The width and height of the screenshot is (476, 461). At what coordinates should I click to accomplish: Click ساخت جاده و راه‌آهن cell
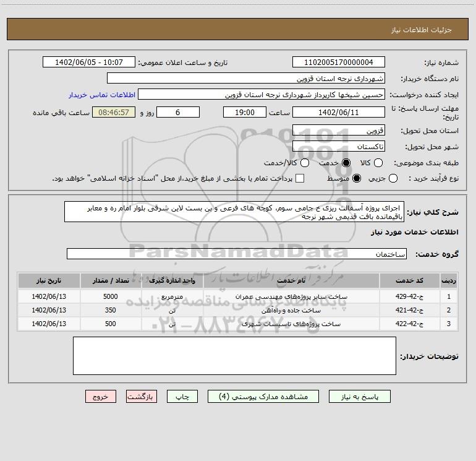(x=291, y=310)
